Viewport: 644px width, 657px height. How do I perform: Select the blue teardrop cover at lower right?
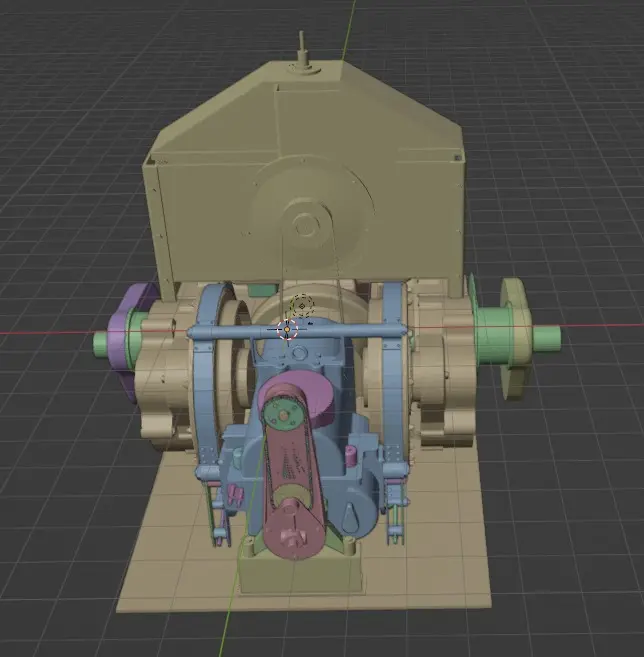pos(351,518)
